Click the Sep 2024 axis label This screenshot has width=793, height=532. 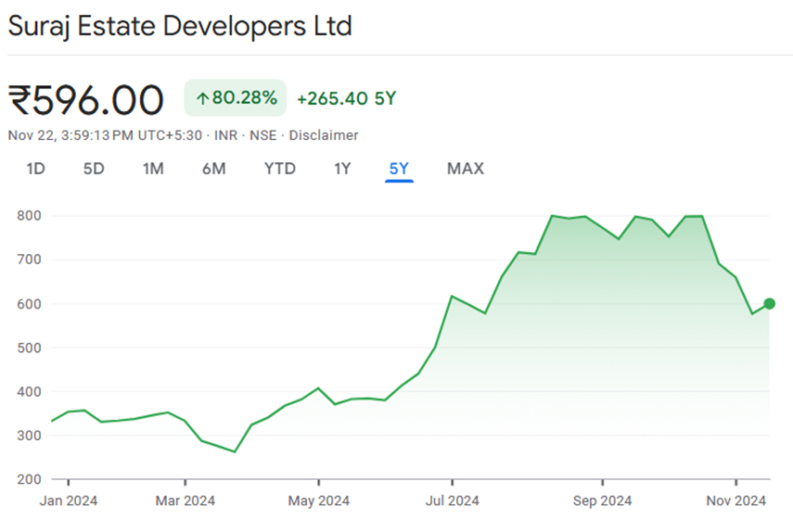coord(602,500)
